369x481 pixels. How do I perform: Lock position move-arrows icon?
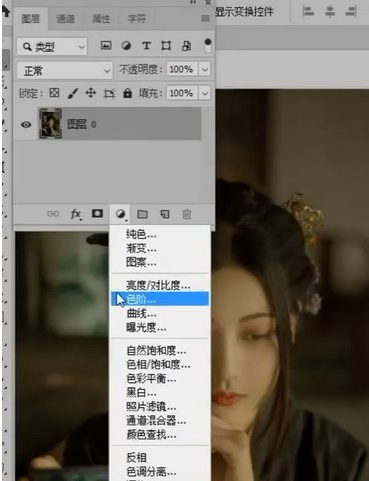91,93
